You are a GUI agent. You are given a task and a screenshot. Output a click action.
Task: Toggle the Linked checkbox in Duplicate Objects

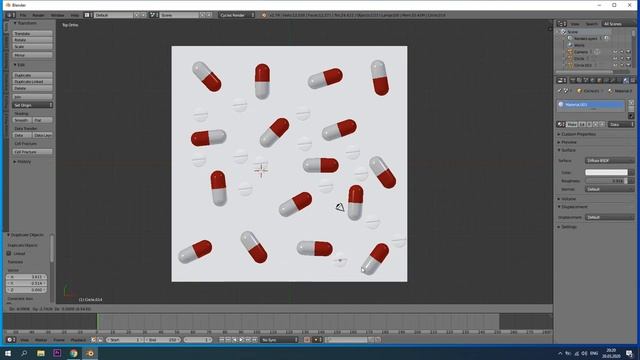pos(9,253)
